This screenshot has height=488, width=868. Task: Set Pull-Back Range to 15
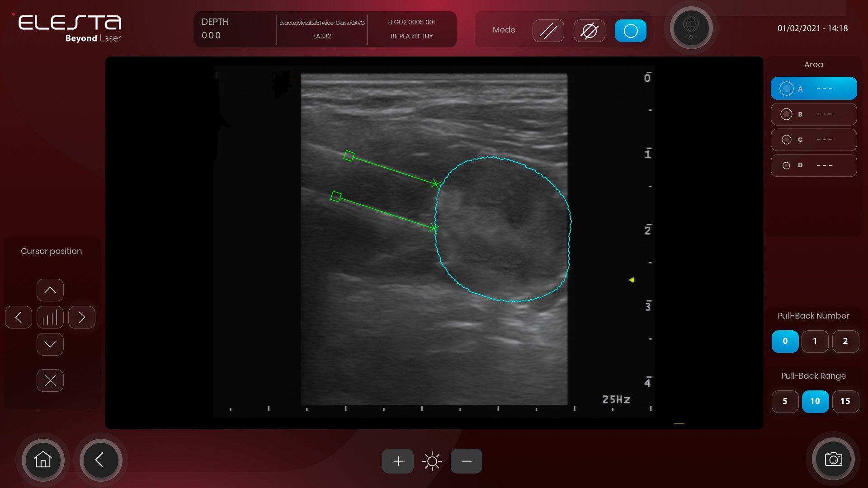[x=845, y=401]
